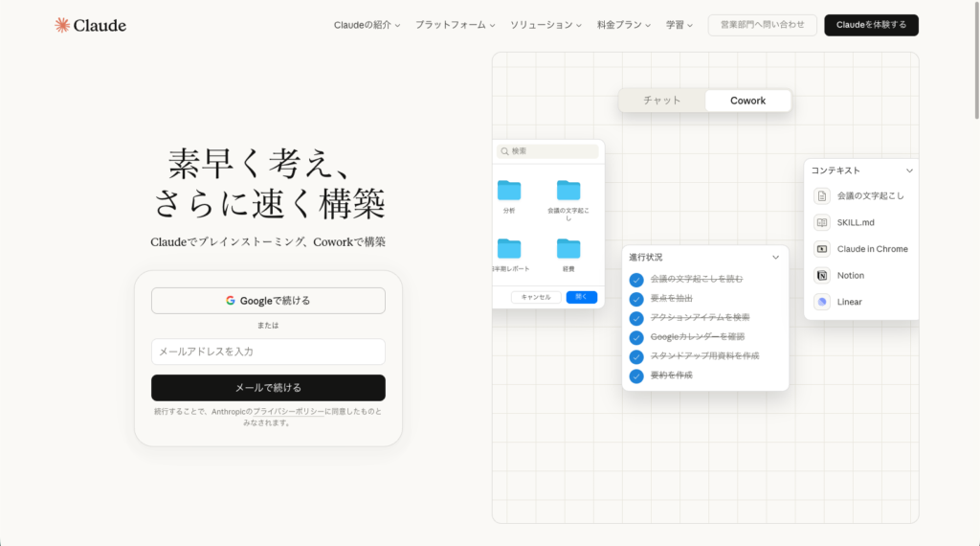The image size is (980, 546).
Task: Collapse the 進行状況 panel chevron
Action: pos(775,258)
